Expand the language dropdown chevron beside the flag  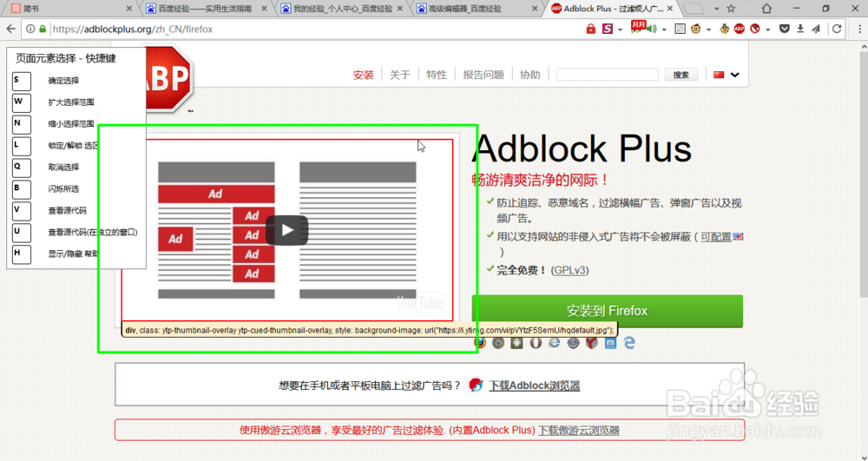(735, 75)
